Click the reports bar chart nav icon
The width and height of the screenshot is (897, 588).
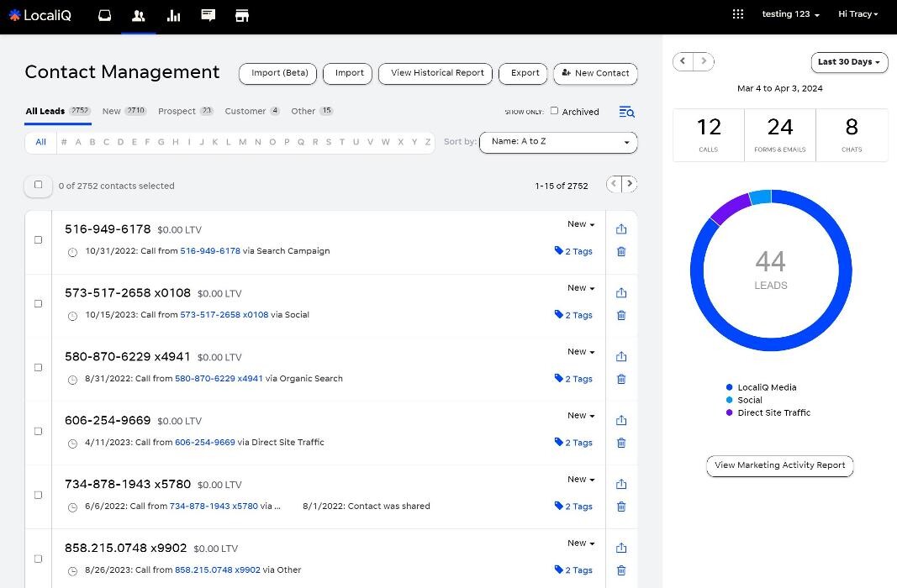174,15
